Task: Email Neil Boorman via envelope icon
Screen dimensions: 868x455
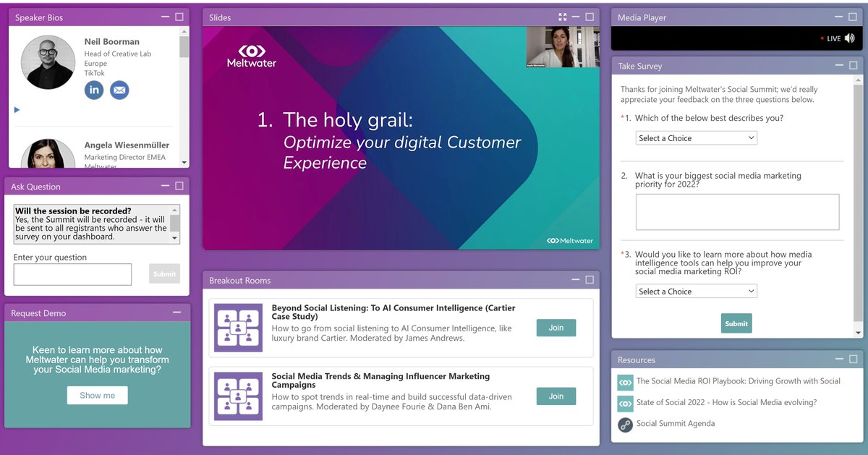Action: tap(119, 90)
